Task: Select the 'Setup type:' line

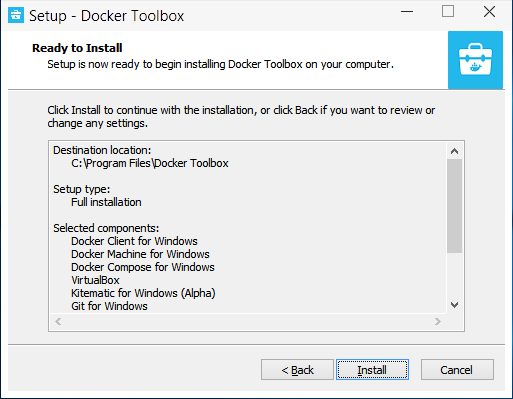Action: click(82, 189)
